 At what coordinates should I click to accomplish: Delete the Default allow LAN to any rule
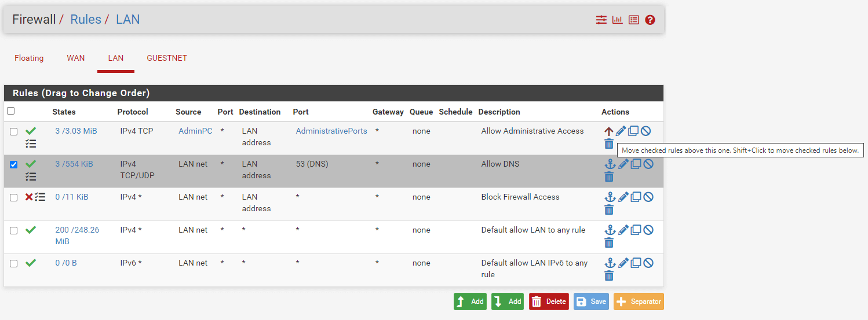click(x=609, y=243)
